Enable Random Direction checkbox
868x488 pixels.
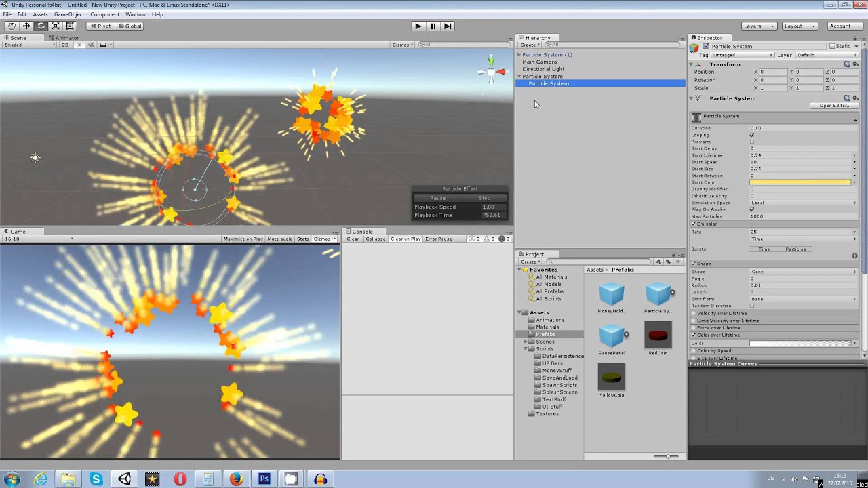pos(752,306)
